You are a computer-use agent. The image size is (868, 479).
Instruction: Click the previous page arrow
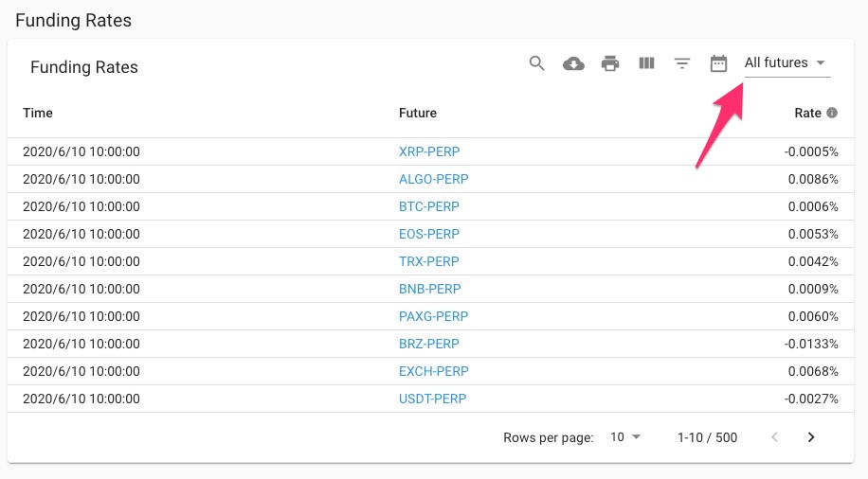[774, 437]
